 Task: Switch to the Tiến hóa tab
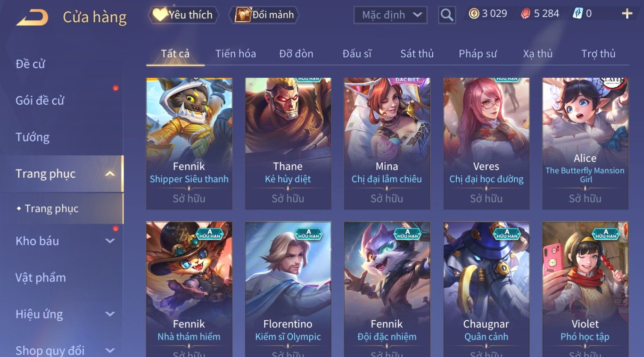[236, 54]
